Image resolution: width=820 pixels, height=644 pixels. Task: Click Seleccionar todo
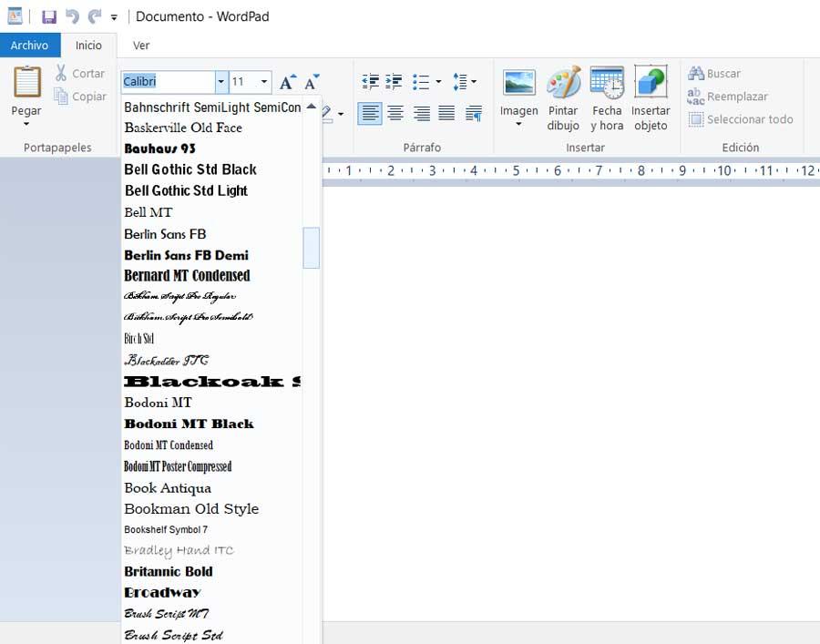(741, 119)
